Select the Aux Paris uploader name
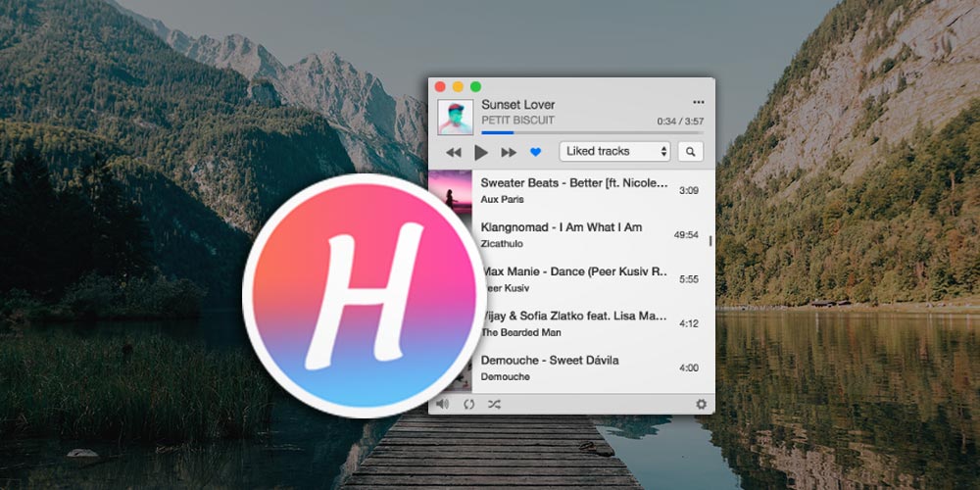 (503, 199)
